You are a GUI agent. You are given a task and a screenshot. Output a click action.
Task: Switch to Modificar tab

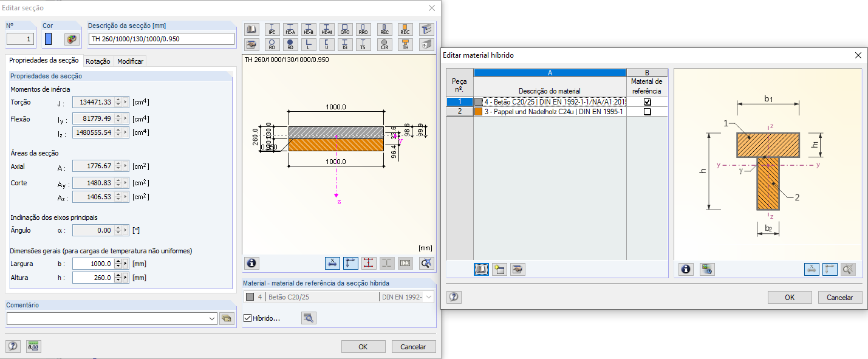tap(130, 61)
